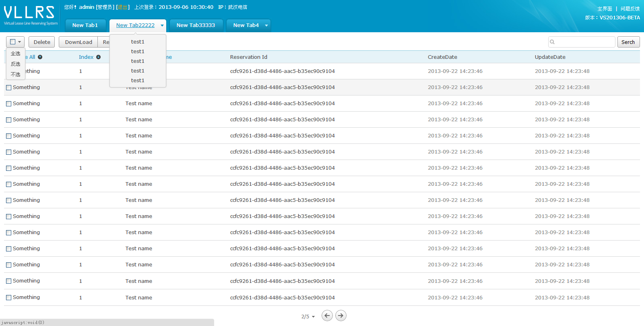This screenshot has width=644, height=326.
Task: Open the New Tab33333 tab
Action: [196, 25]
